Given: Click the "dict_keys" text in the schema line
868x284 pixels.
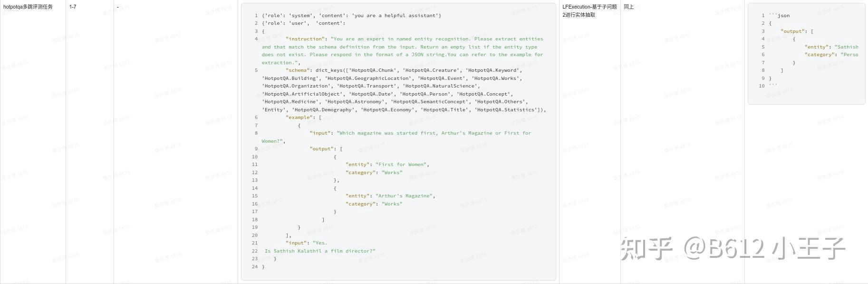Looking at the screenshot, I should [x=329, y=70].
